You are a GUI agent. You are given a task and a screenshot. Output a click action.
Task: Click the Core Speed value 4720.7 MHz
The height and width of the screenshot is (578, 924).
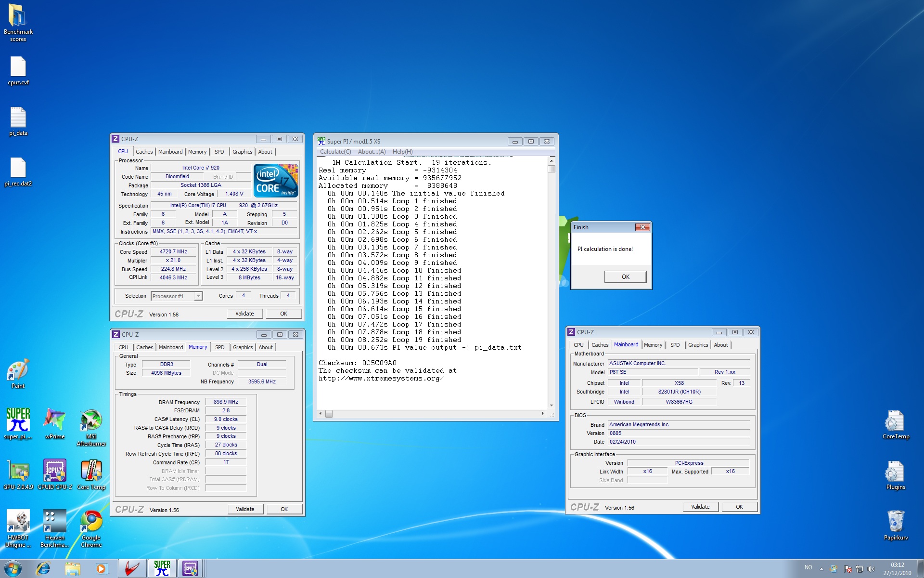pyautogui.click(x=173, y=252)
